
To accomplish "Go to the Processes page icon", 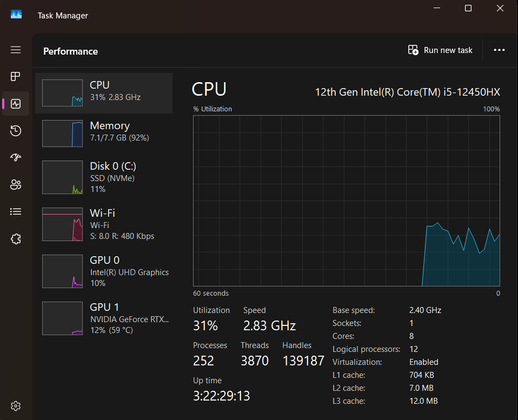I will point(16,76).
